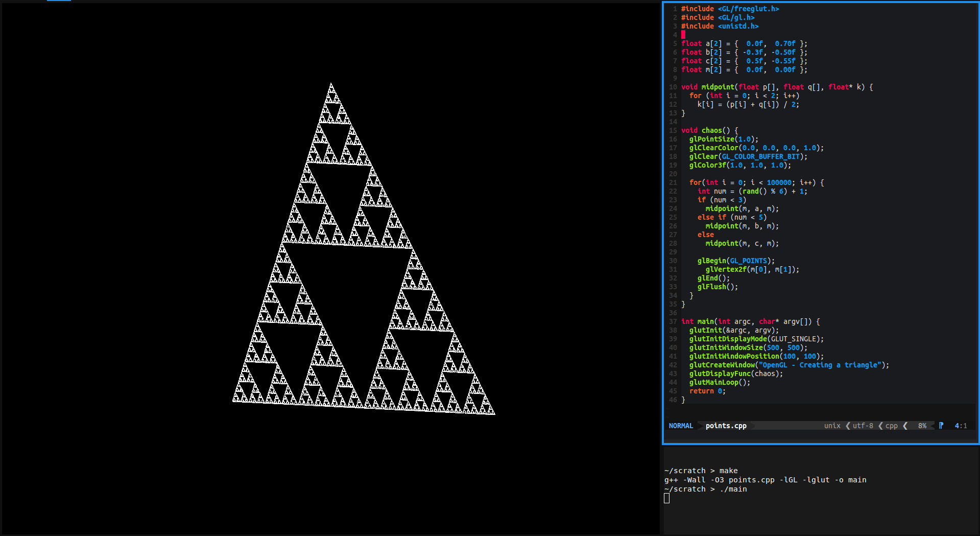Click the glVertex2f(m[0], m[1]) line
This screenshot has width=980, height=536.
pyautogui.click(x=752, y=269)
